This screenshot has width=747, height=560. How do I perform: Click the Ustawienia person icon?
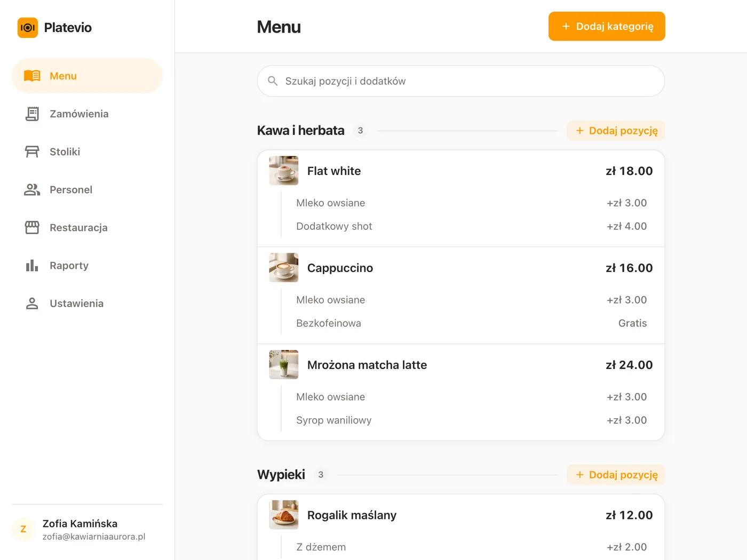click(x=32, y=303)
